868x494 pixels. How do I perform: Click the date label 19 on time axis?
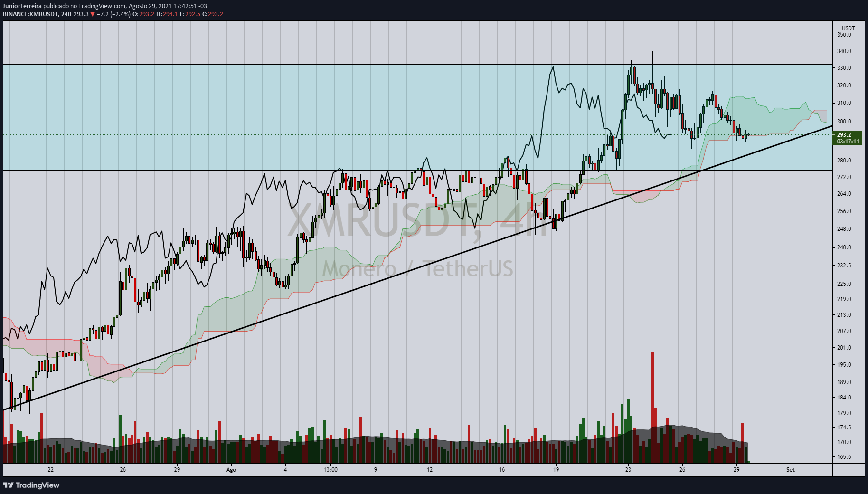point(556,470)
